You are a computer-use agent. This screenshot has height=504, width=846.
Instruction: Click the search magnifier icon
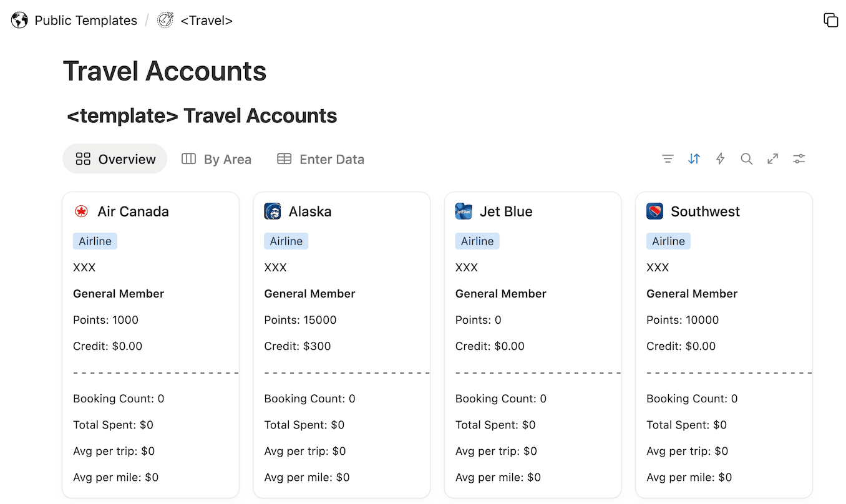(746, 159)
